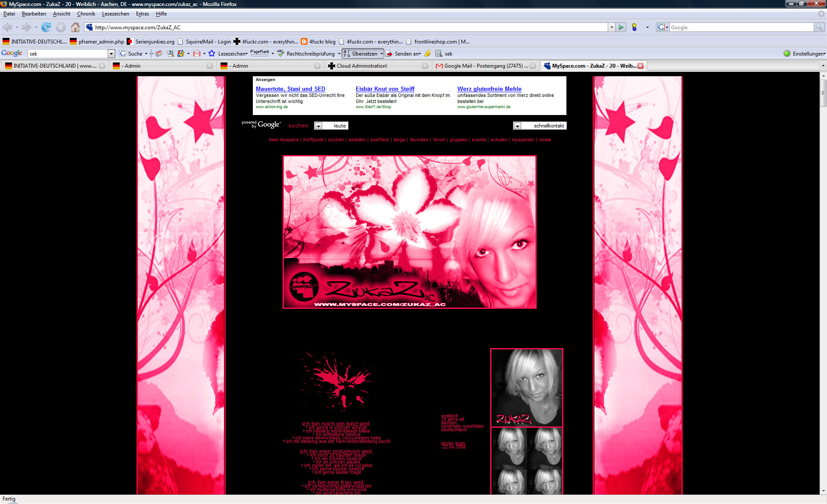Screen dimensions: 827x504
Task: Click the Google Toolbar news cards icon
Action: pyautogui.click(x=159, y=53)
